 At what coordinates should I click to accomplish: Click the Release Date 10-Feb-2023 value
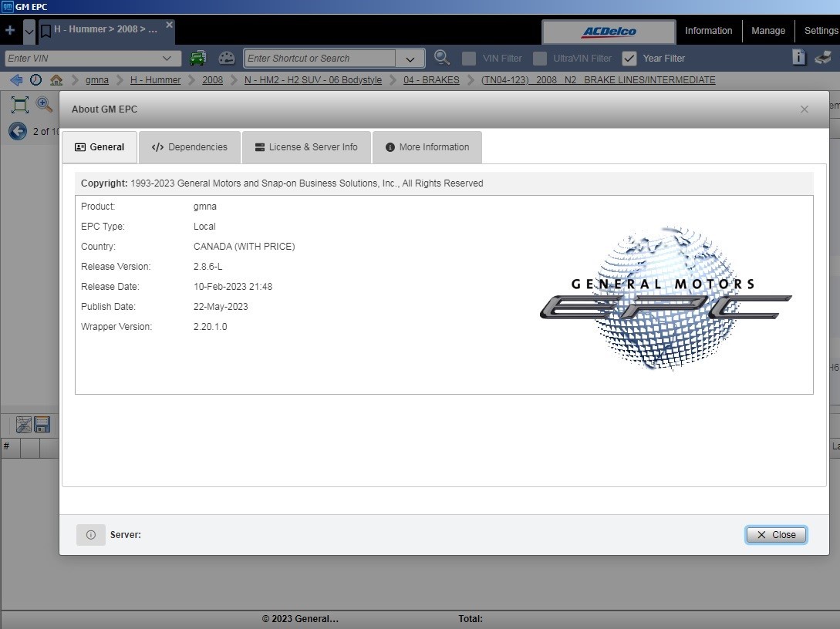pyautogui.click(x=232, y=287)
